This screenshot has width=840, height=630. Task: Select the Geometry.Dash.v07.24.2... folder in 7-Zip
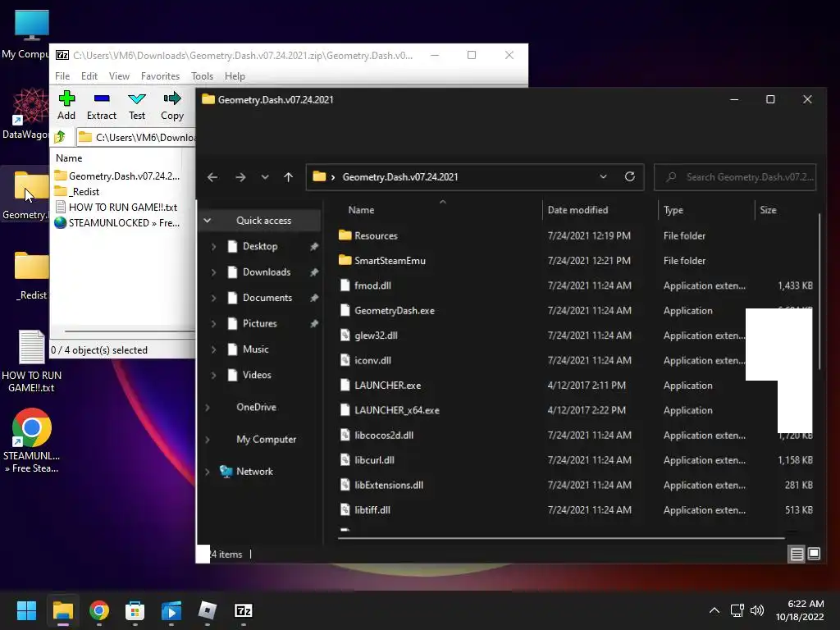pos(116,176)
